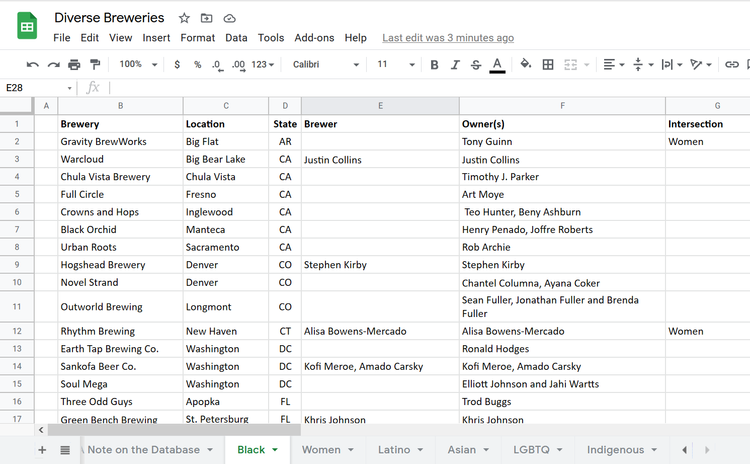
Task: Move document to a folder icon
Action: tap(207, 18)
